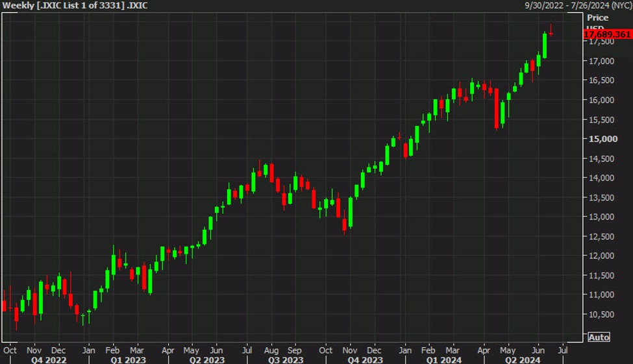Click the large red April 2024 candle

(497, 108)
